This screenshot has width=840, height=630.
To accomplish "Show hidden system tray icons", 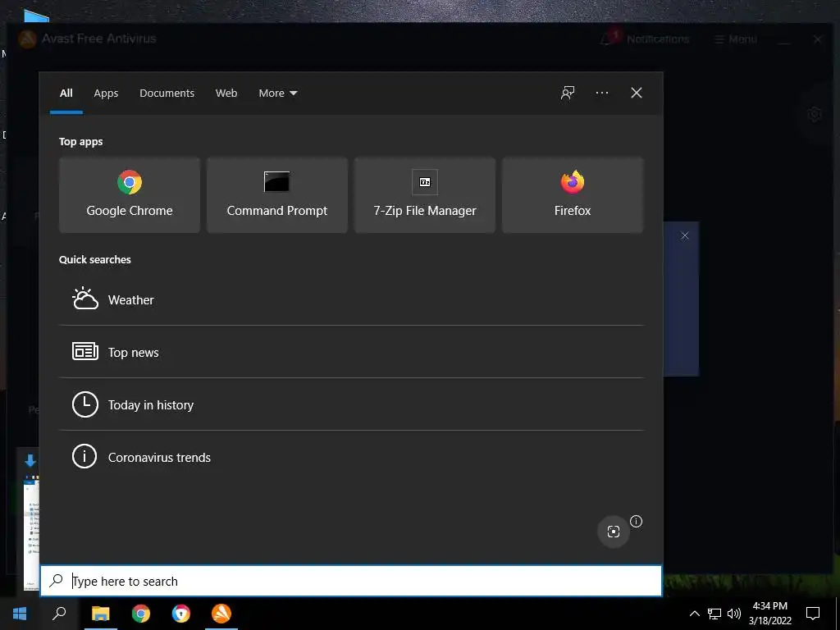I will point(694,614).
